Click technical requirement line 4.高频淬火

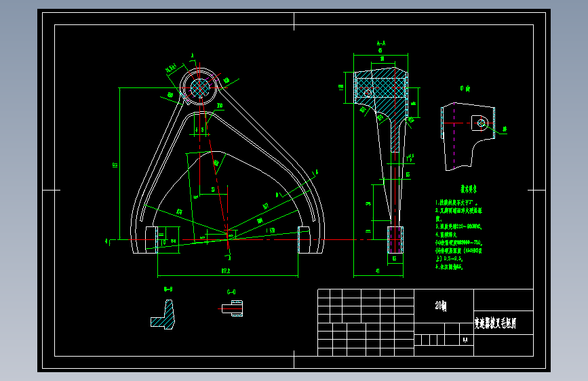[x=446, y=235]
